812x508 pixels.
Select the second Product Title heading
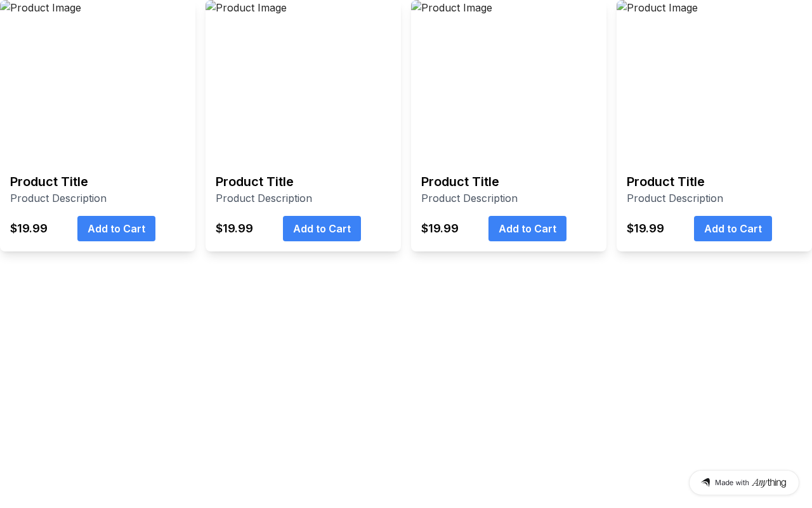click(x=254, y=182)
